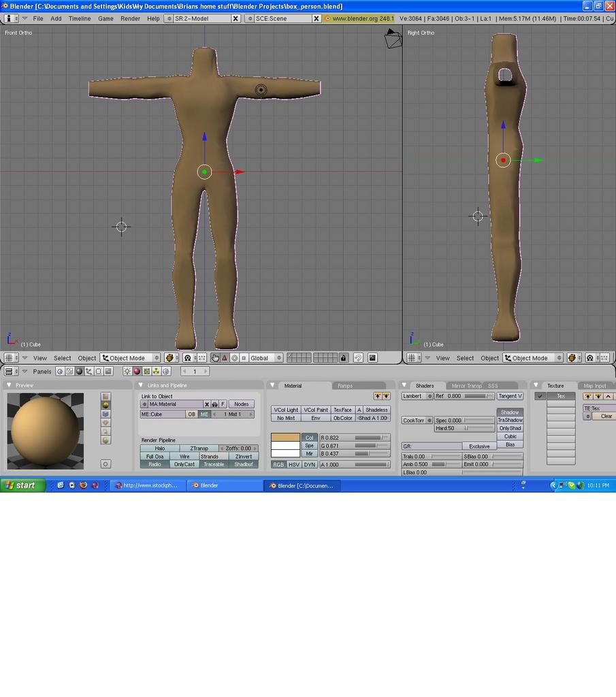
Task: Select the World buttons globe icon
Action: pyautogui.click(x=166, y=372)
